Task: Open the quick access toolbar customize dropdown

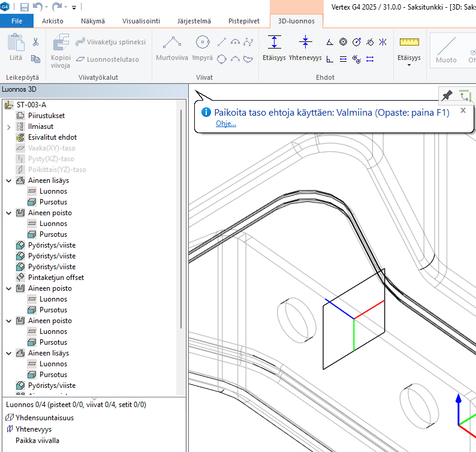Action: coord(74,8)
